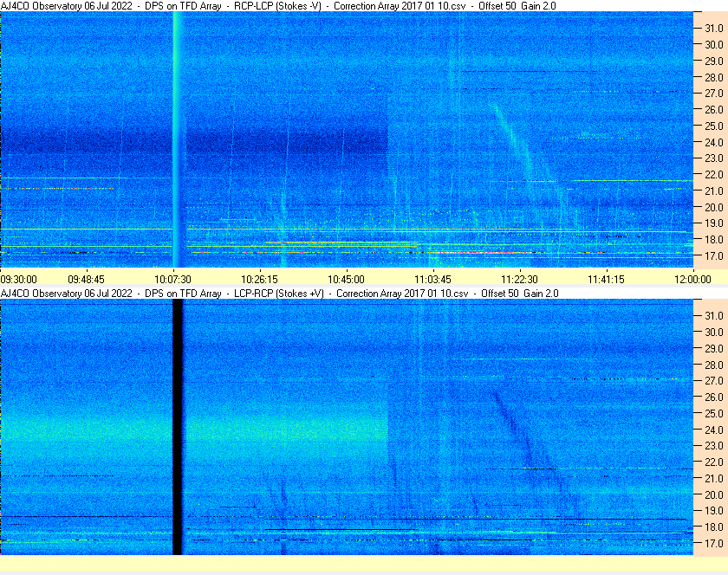Click the LCP-RCP (Stokes +V) chart title

[278, 294]
